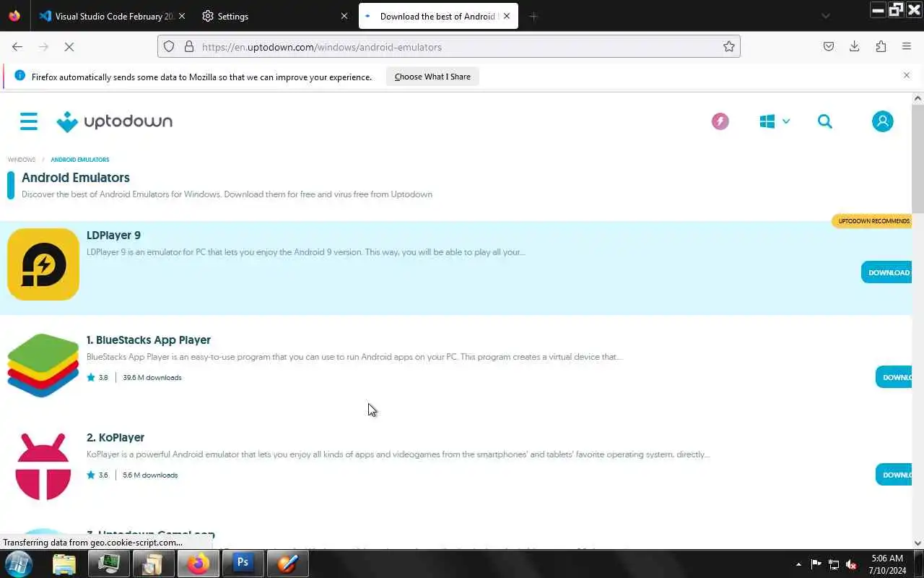Click the shield tracking protection icon

tap(169, 47)
